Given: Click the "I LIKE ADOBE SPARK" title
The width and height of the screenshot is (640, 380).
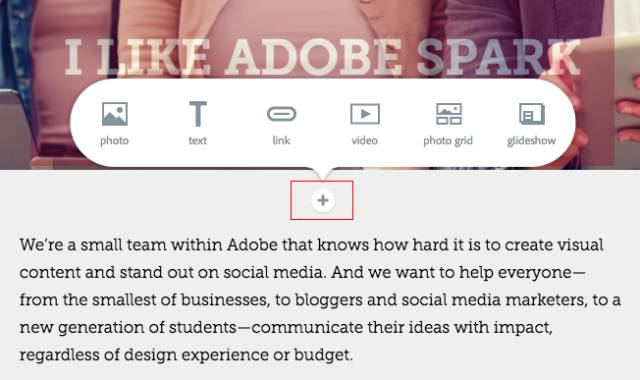Looking at the screenshot, I should (x=322, y=57).
